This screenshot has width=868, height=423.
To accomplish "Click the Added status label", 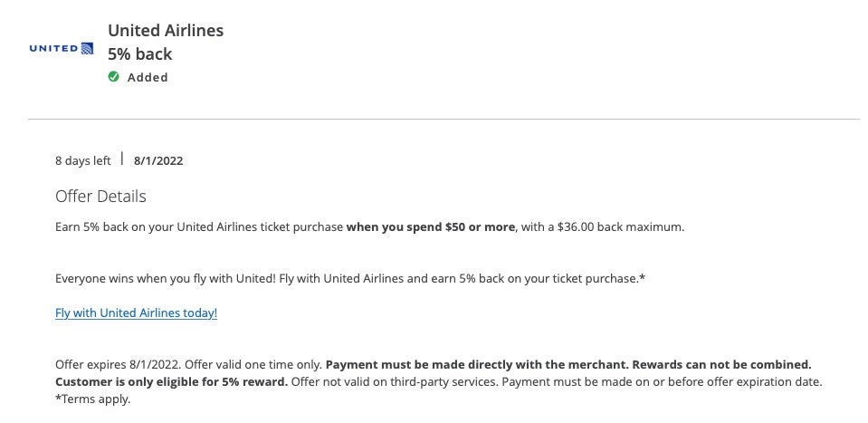I will [x=148, y=78].
